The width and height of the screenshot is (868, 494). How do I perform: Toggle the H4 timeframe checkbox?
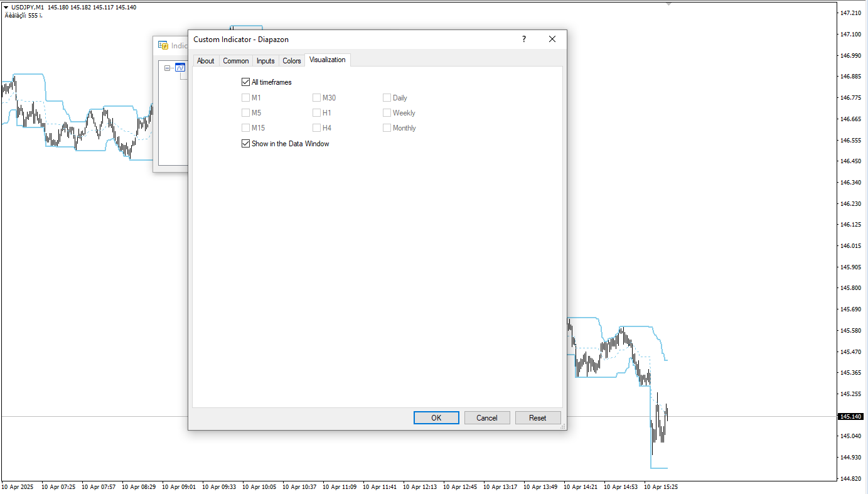[316, 128]
